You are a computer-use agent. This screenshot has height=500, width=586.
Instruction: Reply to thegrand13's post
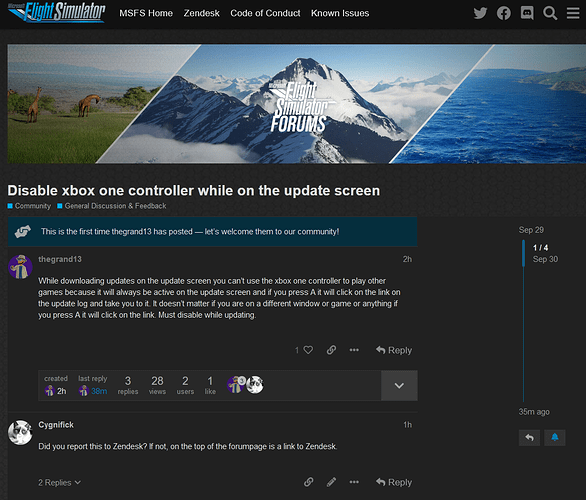pyautogui.click(x=394, y=350)
